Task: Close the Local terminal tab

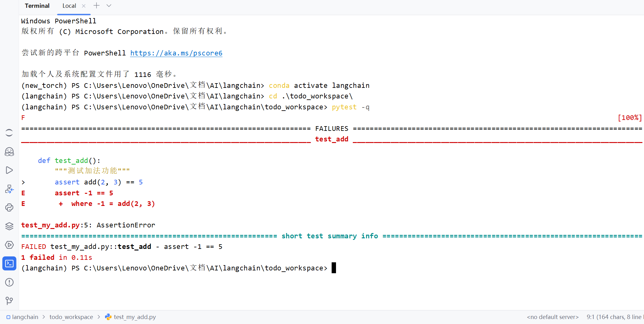Action: [83, 6]
